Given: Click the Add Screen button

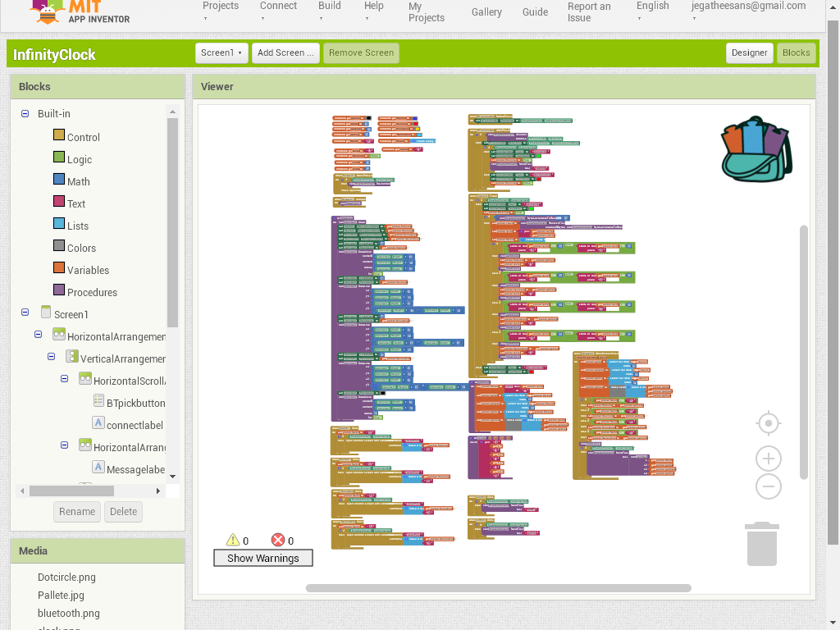Looking at the screenshot, I should 285,52.
